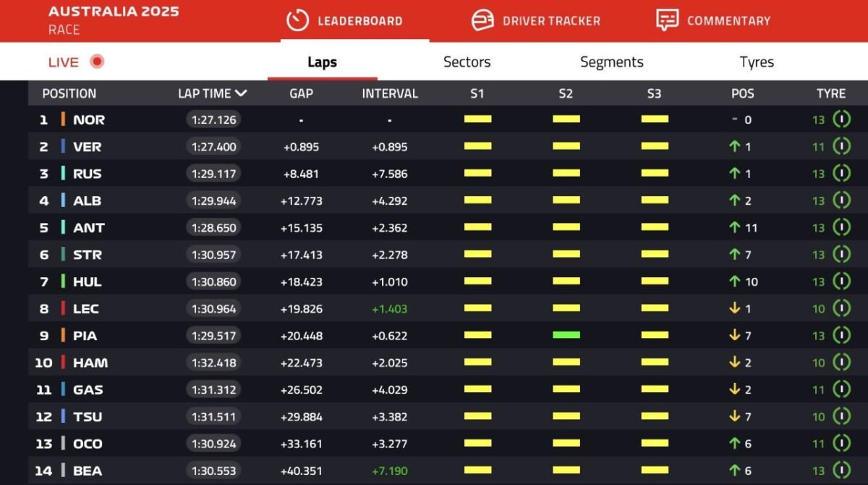Click lap time 1:28.650 for ANT

pos(214,227)
